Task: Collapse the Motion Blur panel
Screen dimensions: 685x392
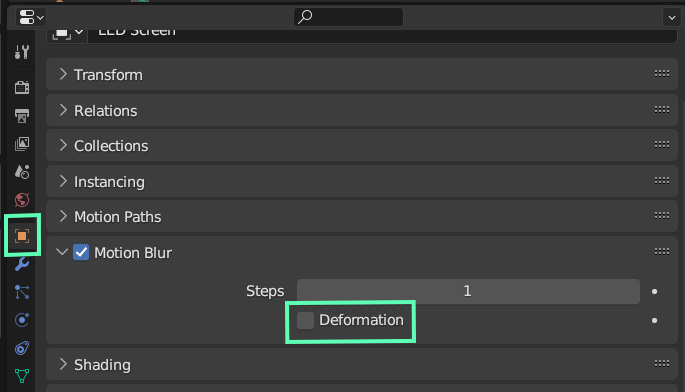Action: 62,252
